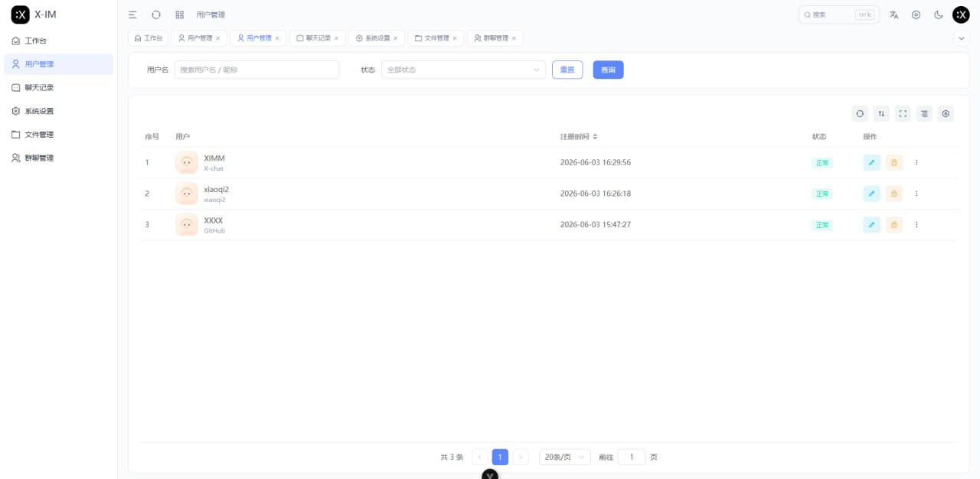Close the 群聊管理 tab

click(x=514, y=38)
